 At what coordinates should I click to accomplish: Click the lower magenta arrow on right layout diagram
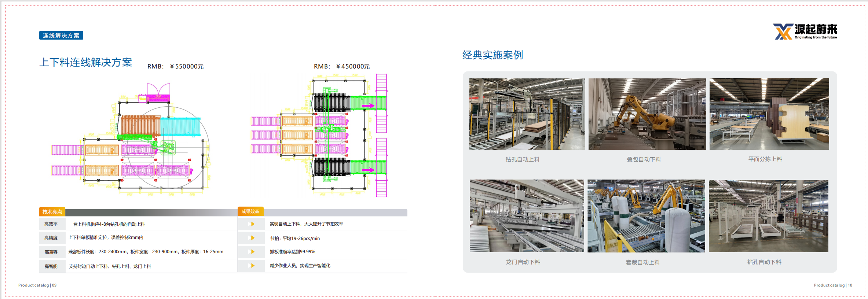[368, 170]
